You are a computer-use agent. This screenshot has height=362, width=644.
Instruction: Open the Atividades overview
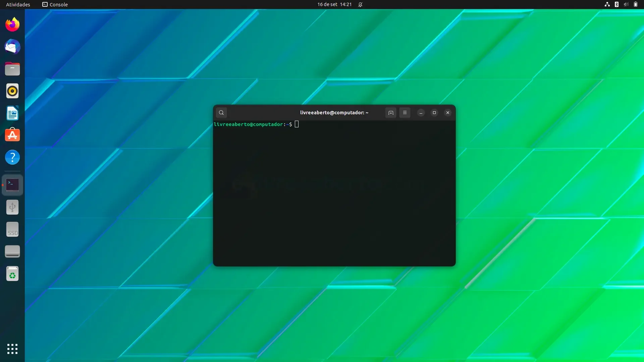(x=18, y=4)
